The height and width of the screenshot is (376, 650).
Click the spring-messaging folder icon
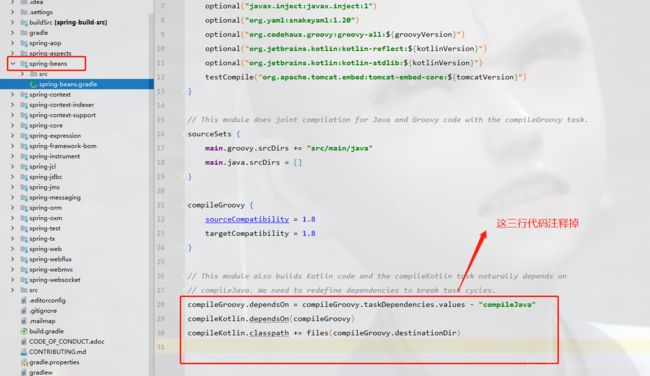click(x=24, y=197)
